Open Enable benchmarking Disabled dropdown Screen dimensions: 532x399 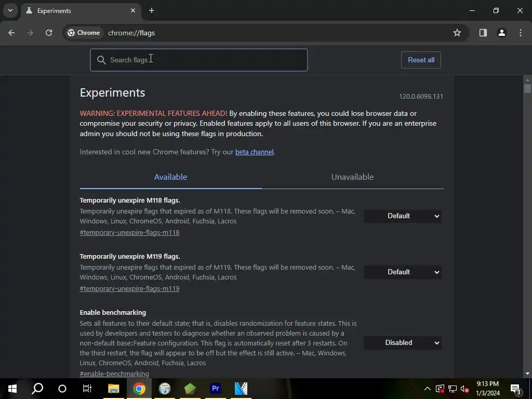403,343
